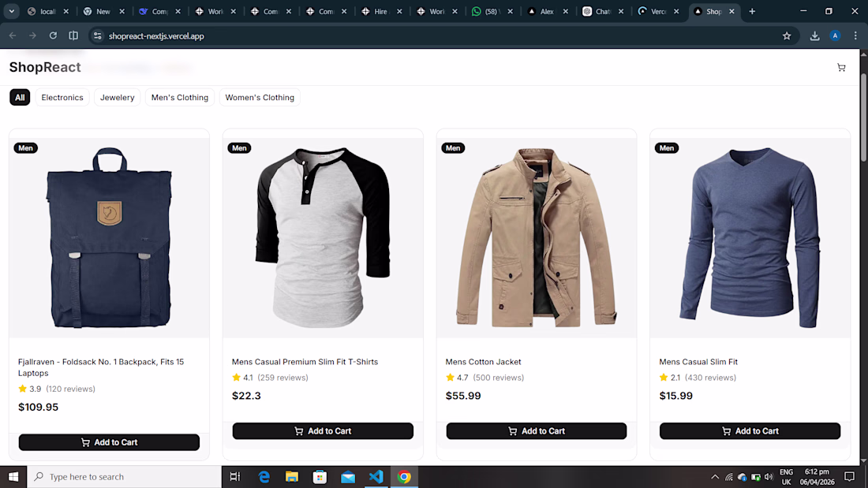Click the $109.95 price text
The image size is (868, 488).
coord(38,408)
